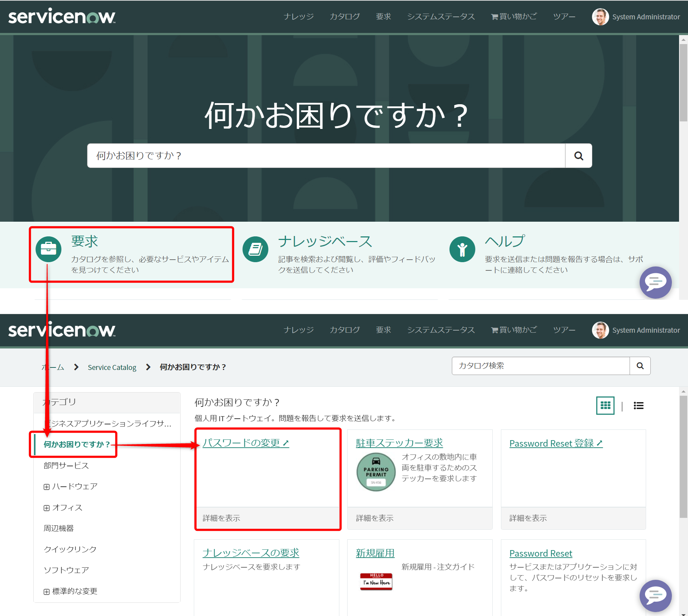Open the ナレッジ menu in the top navigation
Screen dimensions: 688x616
coord(298,16)
